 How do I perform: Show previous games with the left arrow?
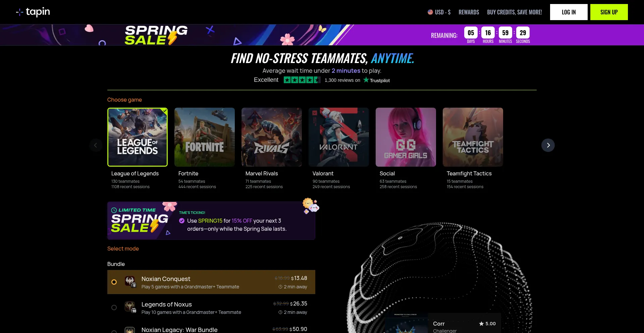click(x=96, y=145)
